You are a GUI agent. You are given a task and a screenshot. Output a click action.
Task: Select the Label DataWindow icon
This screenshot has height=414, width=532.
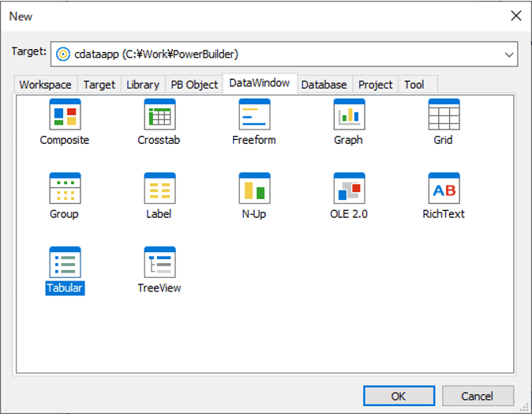159,189
